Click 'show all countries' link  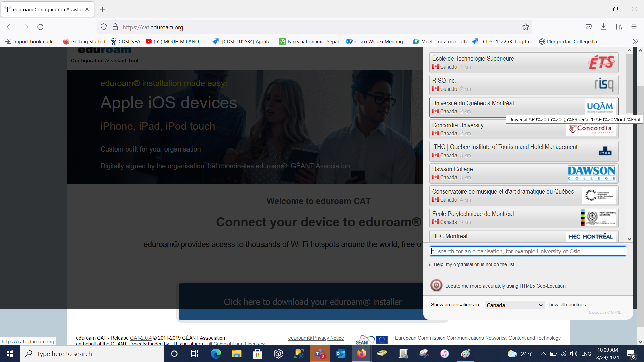click(566, 305)
